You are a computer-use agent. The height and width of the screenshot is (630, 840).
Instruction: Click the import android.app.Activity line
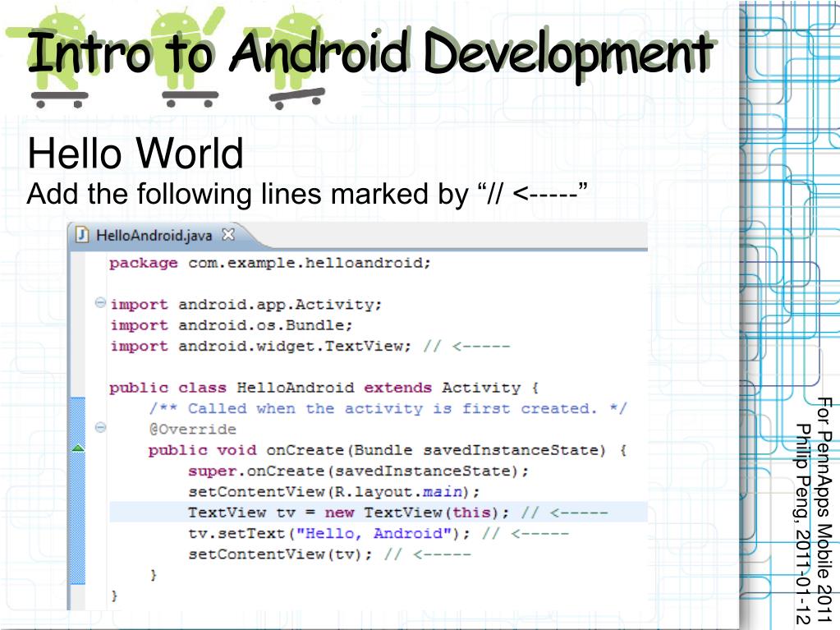click(x=246, y=304)
